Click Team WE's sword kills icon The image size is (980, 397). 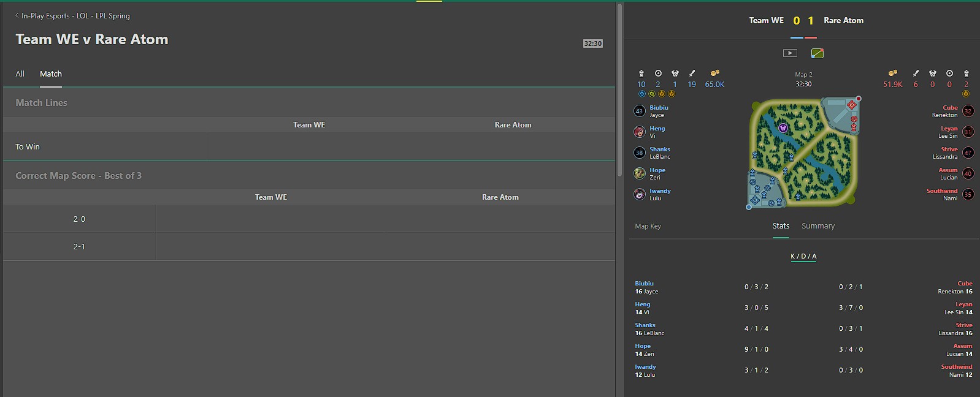coord(692,74)
